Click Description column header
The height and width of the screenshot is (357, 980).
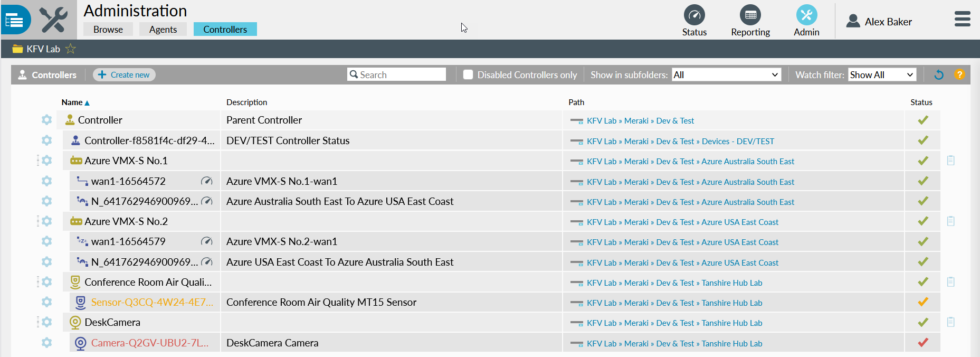click(x=246, y=102)
